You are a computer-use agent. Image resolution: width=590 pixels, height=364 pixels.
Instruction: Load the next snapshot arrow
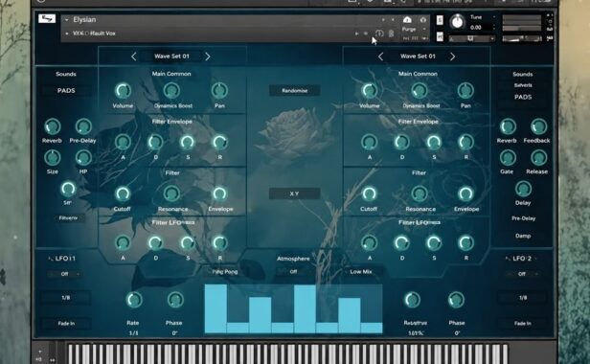pyautogui.click(x=365, y=34)
